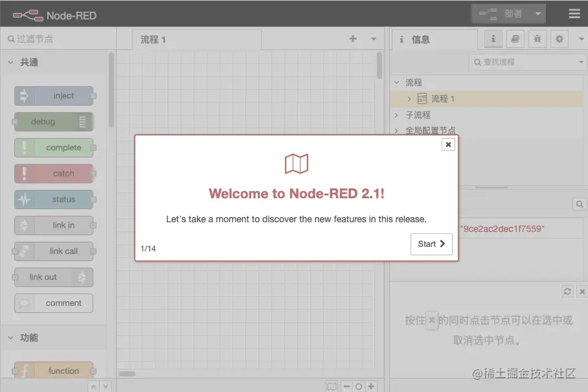Click the canvas vertical scrollbar thumb
The height and width of the screenshot is (392, 588).
379,65
